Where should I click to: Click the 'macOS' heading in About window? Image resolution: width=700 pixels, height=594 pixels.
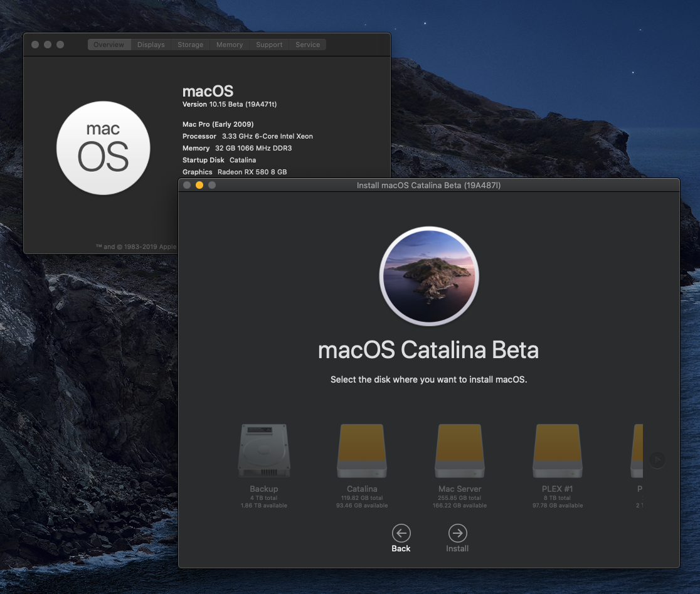coord(208,92)
